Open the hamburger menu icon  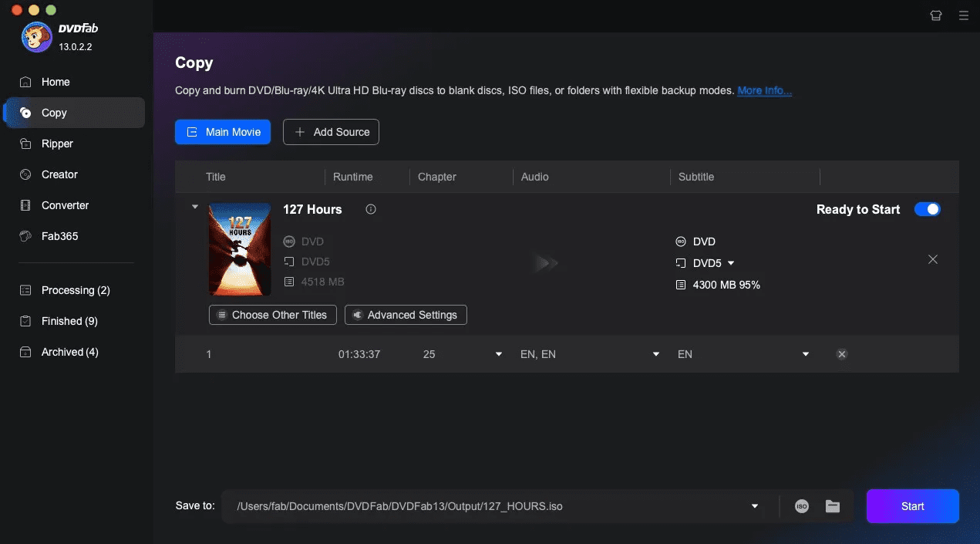coord(963,15)
